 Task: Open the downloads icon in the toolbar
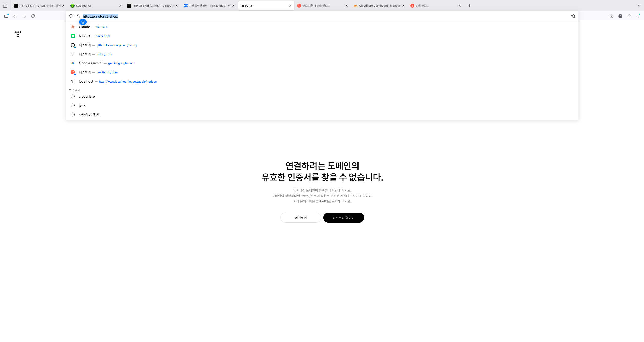click(x=611, y=16)
